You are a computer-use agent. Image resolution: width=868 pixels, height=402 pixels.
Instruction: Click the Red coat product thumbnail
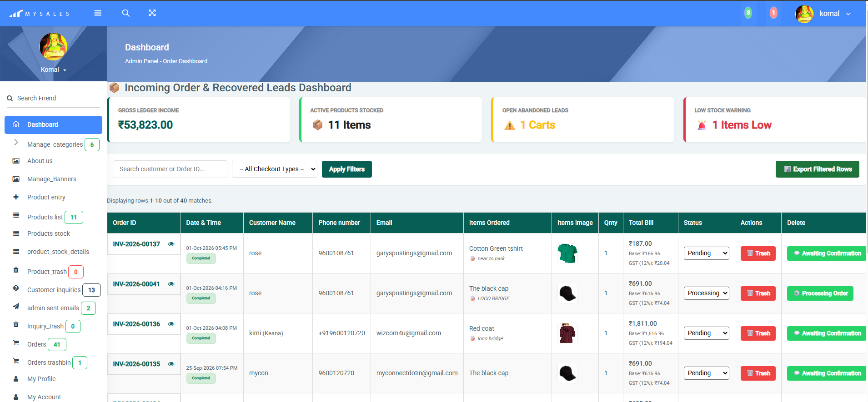[x=567, y=333]
